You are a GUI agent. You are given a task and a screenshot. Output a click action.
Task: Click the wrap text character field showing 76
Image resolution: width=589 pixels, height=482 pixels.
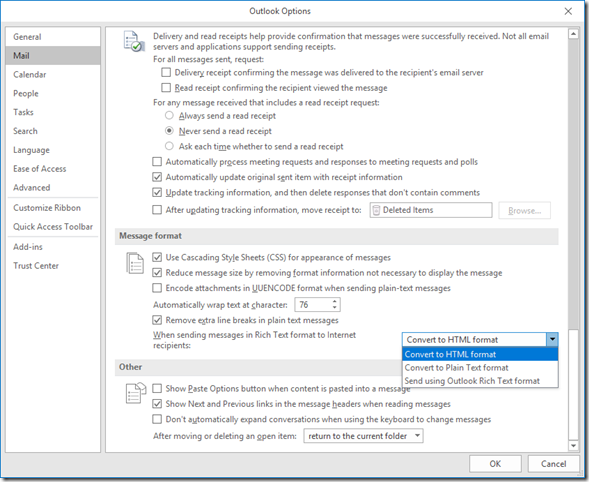point(313,305)
